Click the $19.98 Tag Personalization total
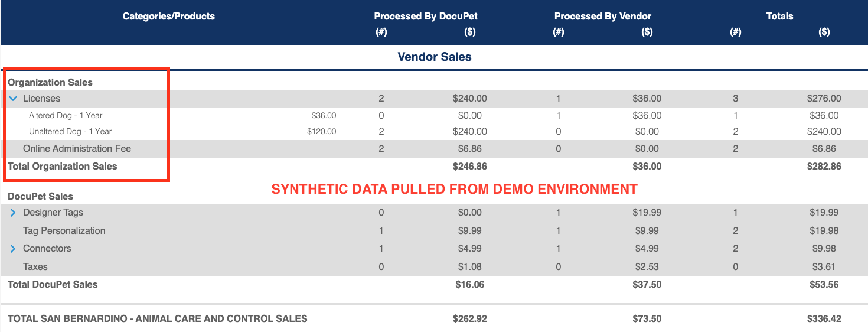This screenshot has height=332, width=868. point(824,231)
